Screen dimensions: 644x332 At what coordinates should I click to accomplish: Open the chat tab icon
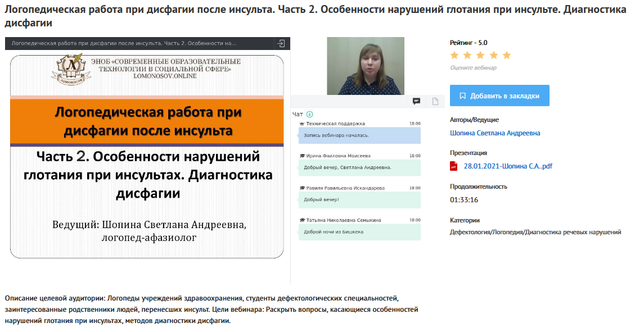point(417,101)
